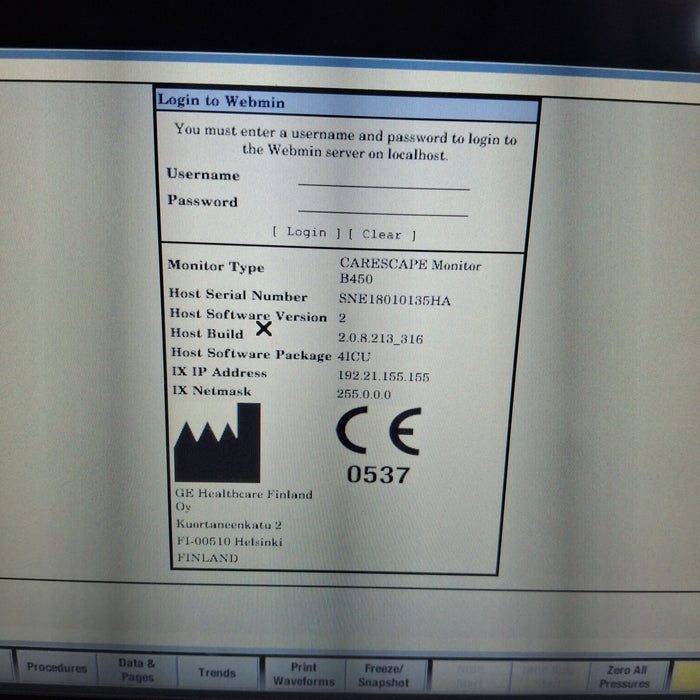Click the 'FINLAND' text line
Screen dimensions: 700x700
(x=208, y=558)
